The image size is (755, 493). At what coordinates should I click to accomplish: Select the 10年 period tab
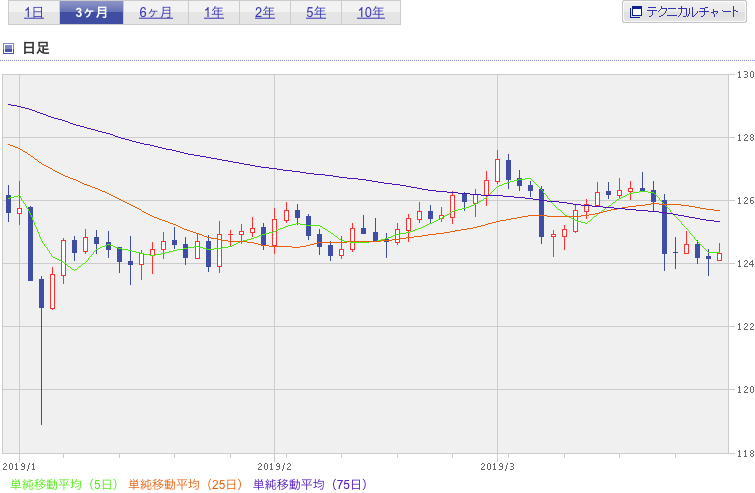click(371, 13)
